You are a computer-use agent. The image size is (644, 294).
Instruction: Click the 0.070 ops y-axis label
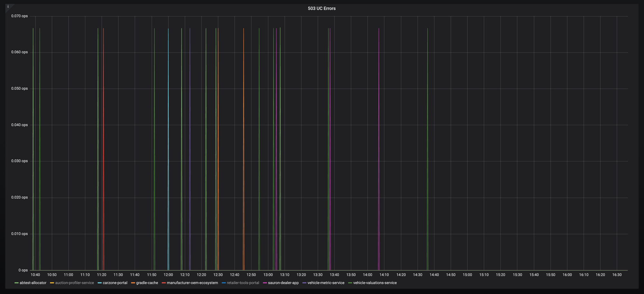(x=19, y=16)
